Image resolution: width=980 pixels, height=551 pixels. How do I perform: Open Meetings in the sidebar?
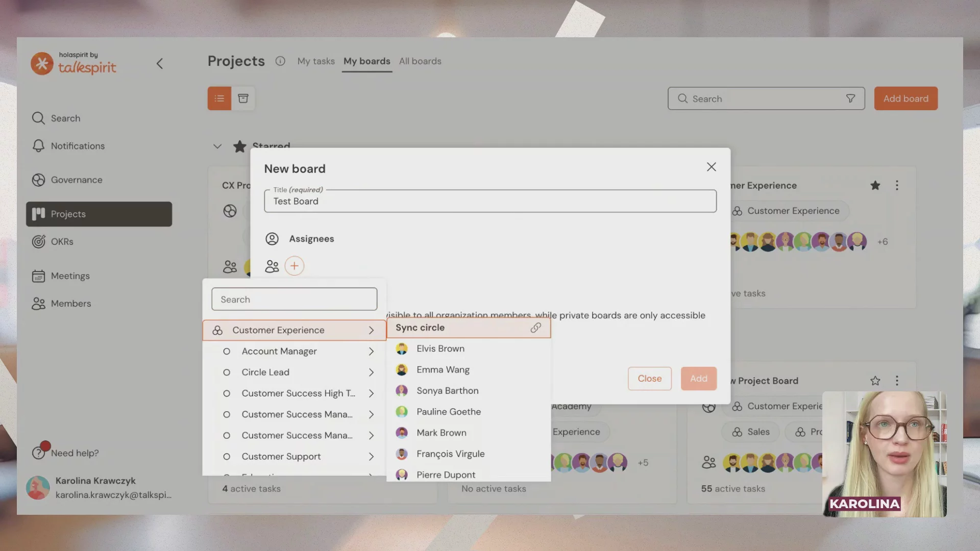[x=61, y=276]
